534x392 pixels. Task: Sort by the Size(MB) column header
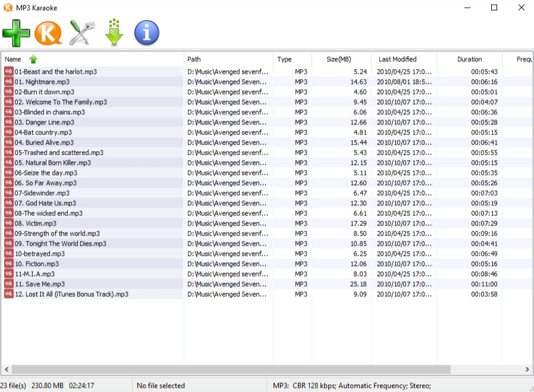pos(341,59)
